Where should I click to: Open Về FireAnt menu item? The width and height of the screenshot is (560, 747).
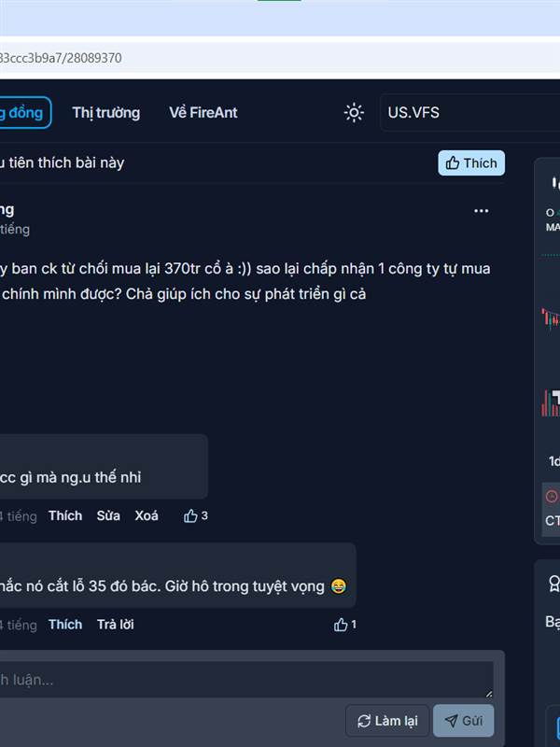click(203, 112)
